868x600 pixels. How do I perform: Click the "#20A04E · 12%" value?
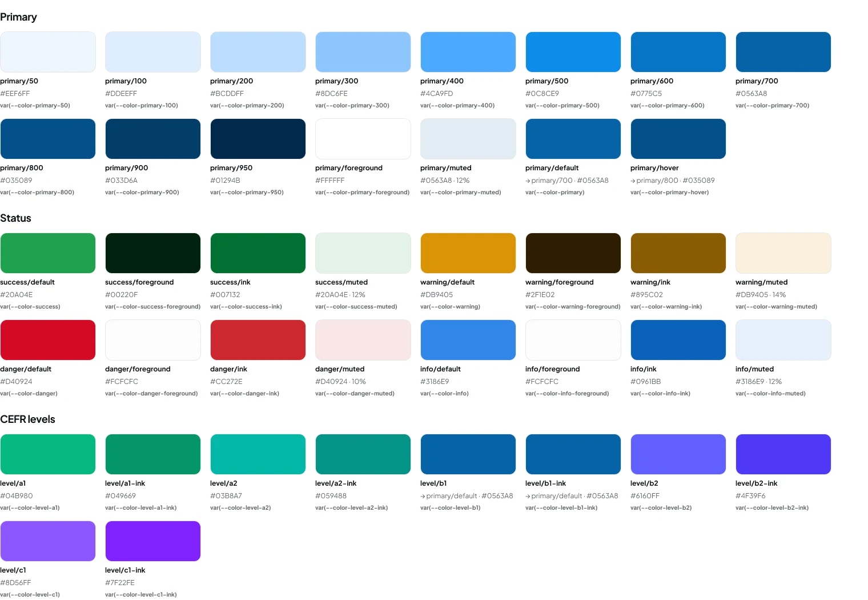340,295
